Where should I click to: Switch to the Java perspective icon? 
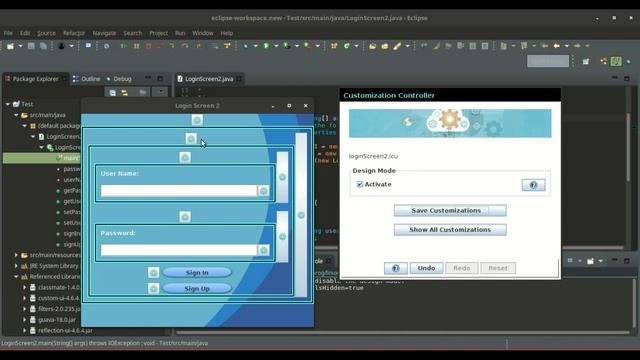[x=616, y=62]
